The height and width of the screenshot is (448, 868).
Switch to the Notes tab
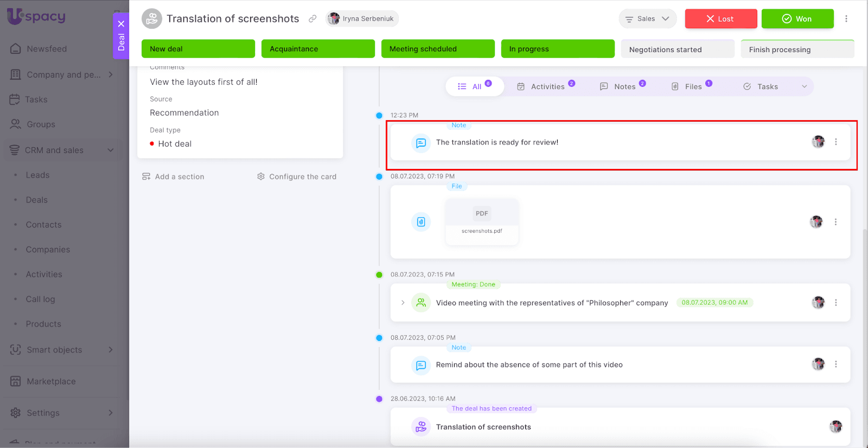pyautogui.click(x=623, y=87)
